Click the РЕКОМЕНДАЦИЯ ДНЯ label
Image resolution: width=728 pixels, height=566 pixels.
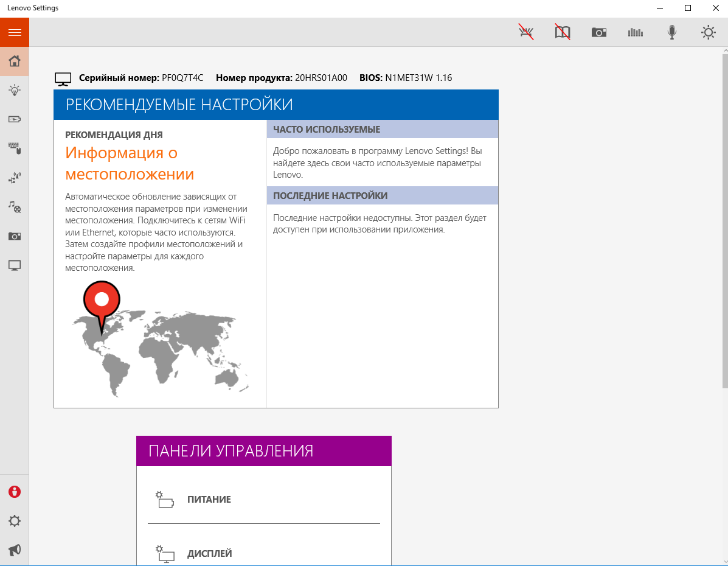pos(114,135)
